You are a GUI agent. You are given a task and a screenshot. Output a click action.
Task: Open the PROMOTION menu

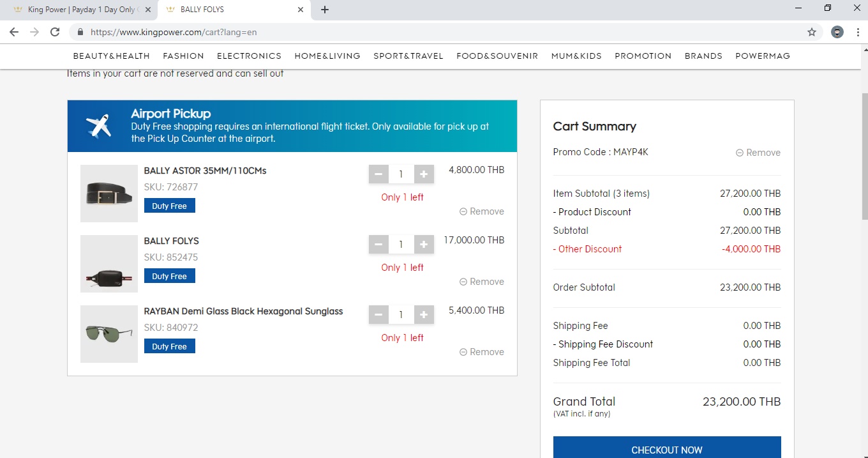coord(643,56)
